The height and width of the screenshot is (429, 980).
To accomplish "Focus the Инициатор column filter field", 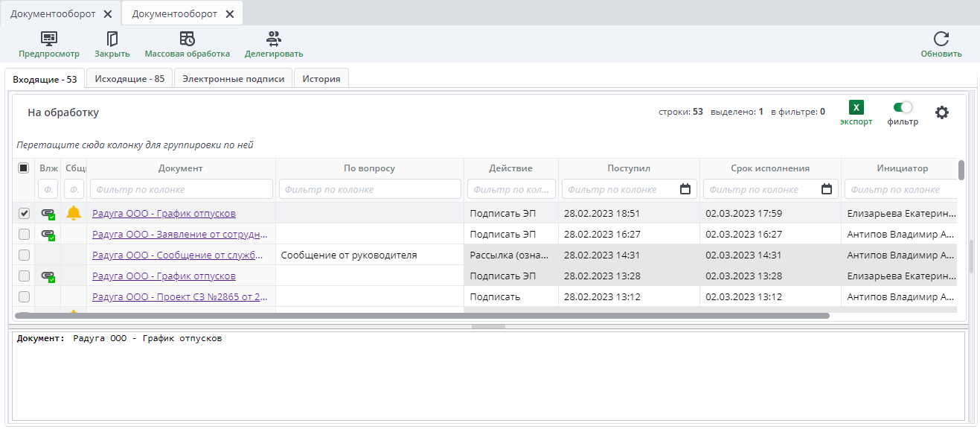I will pyautogui.click(x=902, y=189).
